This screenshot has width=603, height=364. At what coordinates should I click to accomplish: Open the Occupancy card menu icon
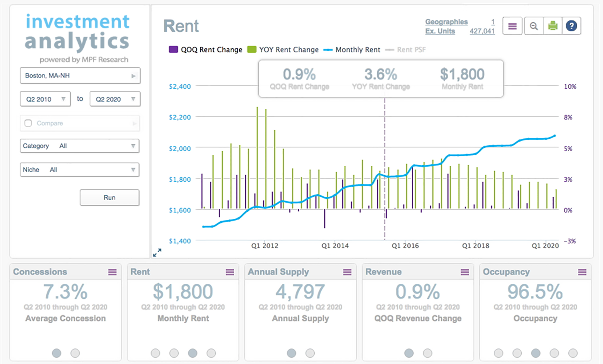582,272
